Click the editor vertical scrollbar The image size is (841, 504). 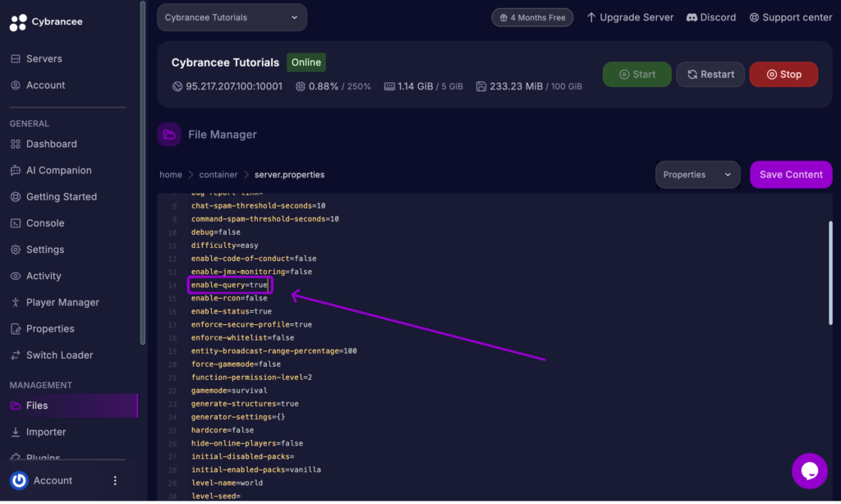(x=830, y=273)
